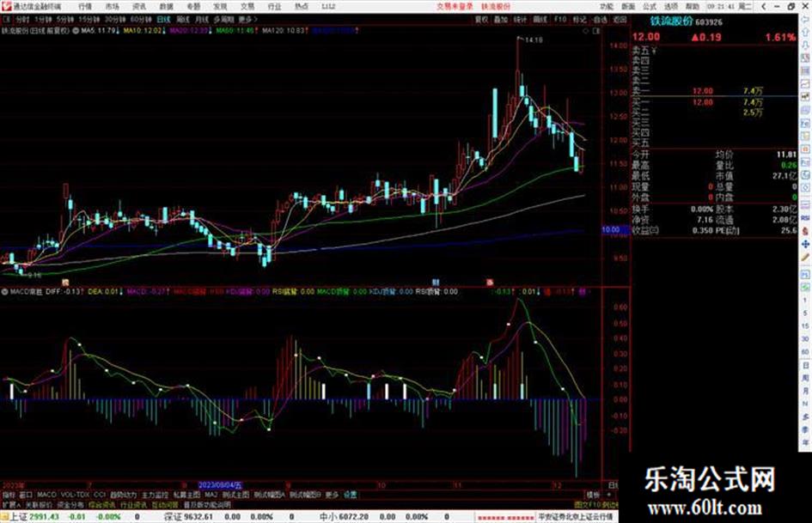Screen dimensions: 812x523
Task: Click the round icon beside MACD indicator title
Action: (x=4, y=291)
